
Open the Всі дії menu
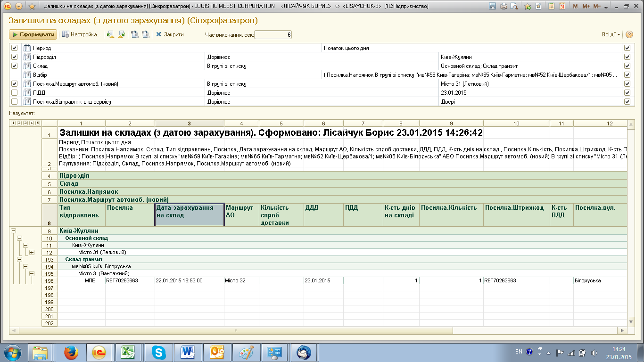tap(611, 34)
